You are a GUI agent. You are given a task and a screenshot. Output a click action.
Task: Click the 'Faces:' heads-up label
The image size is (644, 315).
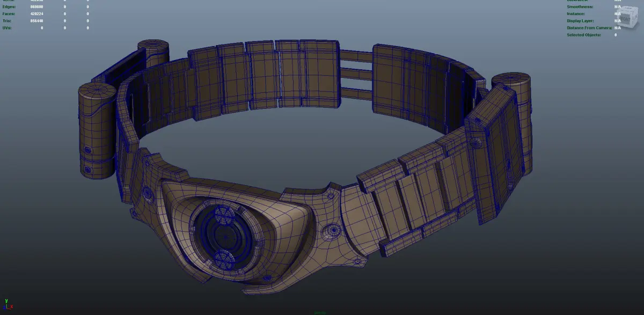coord(9,13)
